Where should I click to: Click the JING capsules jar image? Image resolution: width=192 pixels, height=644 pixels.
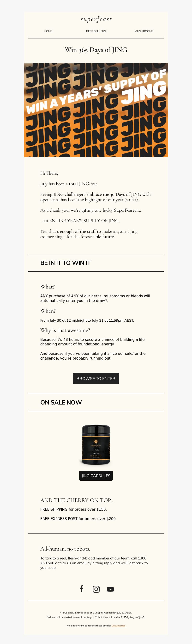point(96,445)
